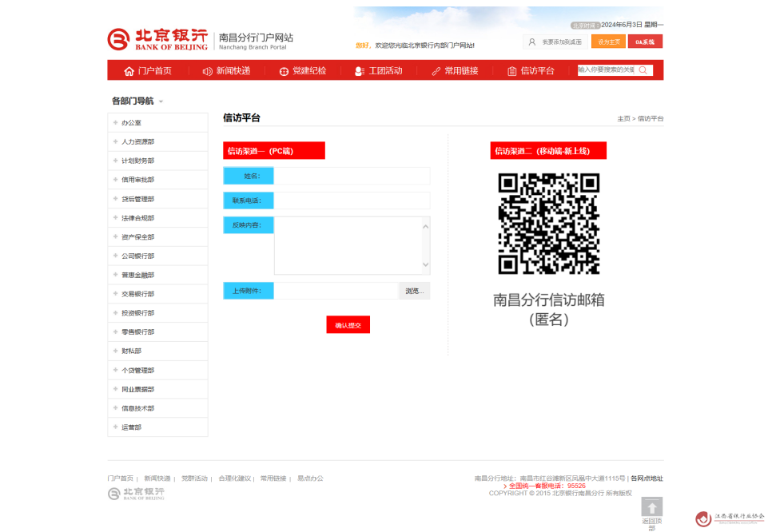
Task: Click footer link 新闻快递
Action: pos(157,478)
